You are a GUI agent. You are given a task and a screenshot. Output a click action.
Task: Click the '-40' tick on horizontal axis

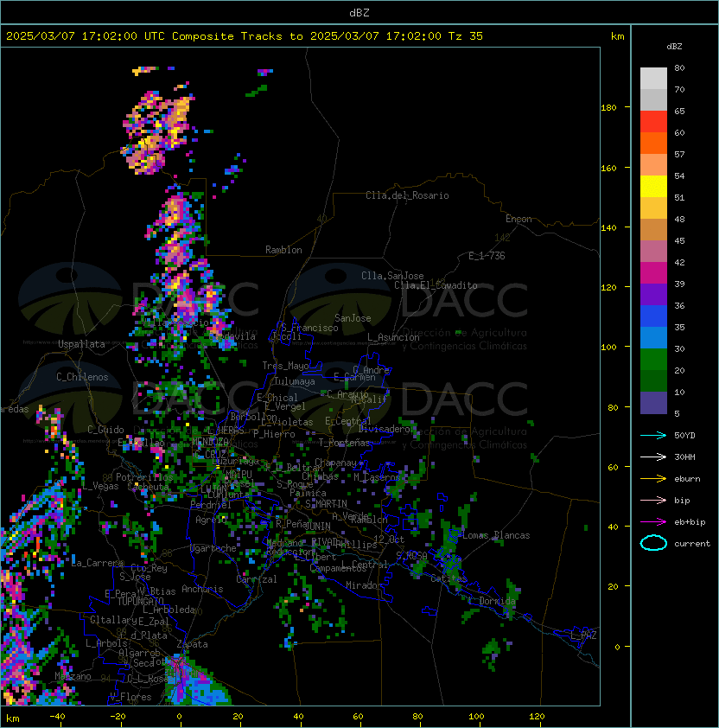[x=57, y=717]
